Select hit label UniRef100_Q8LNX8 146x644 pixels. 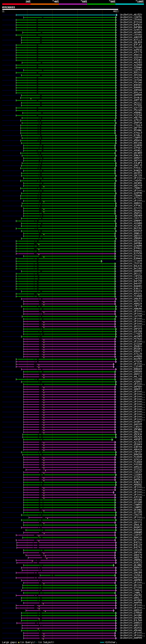click(131, 42)
